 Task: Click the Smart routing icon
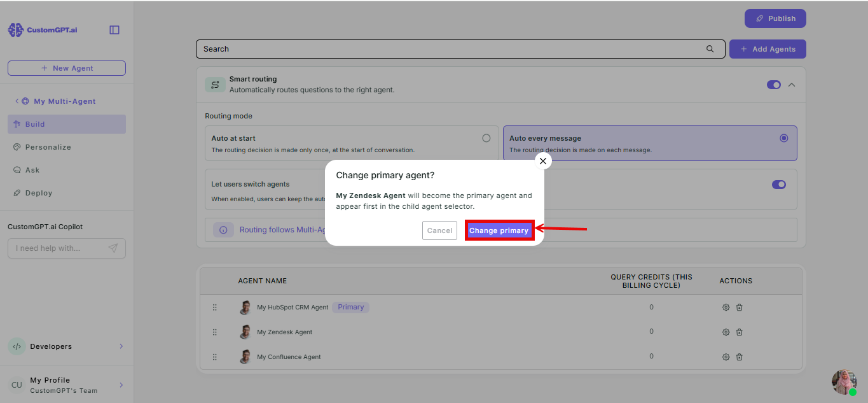click(x=215, y=85)
